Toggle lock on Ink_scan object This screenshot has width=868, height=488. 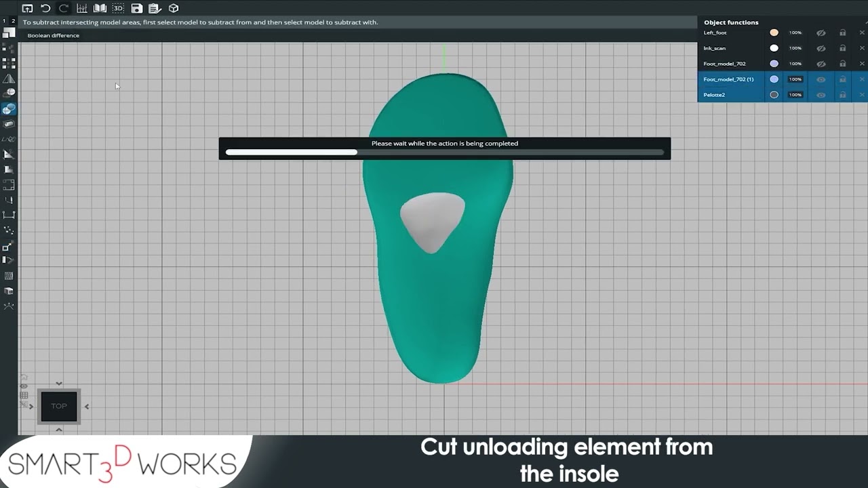(x=842, y=48)
